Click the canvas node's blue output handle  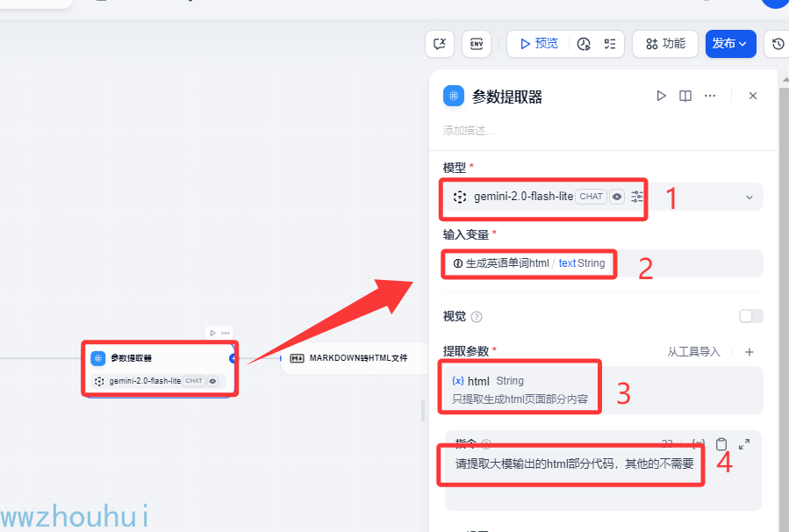coord(233,358)
